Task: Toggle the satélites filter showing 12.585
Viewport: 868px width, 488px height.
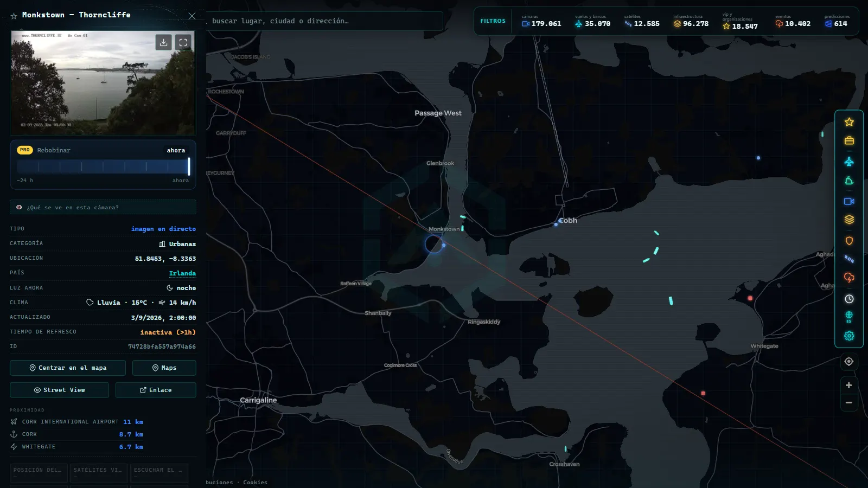Action: coord(642,21)
